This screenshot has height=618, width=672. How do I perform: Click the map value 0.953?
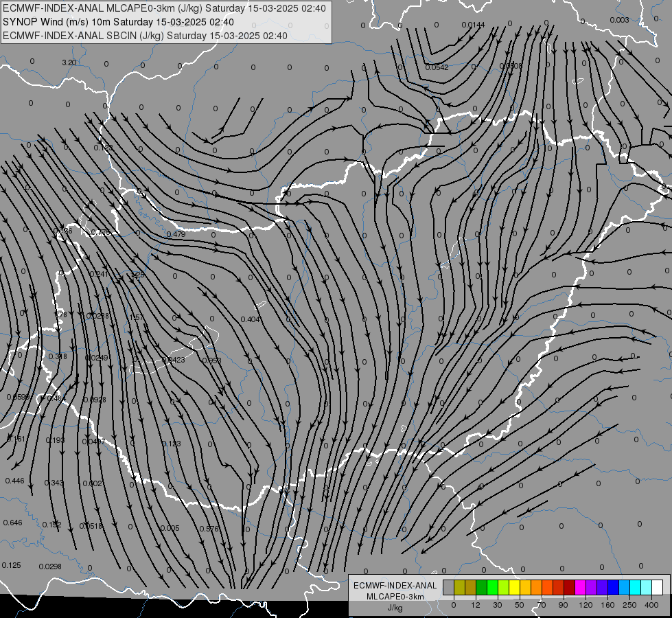point(211,360)
